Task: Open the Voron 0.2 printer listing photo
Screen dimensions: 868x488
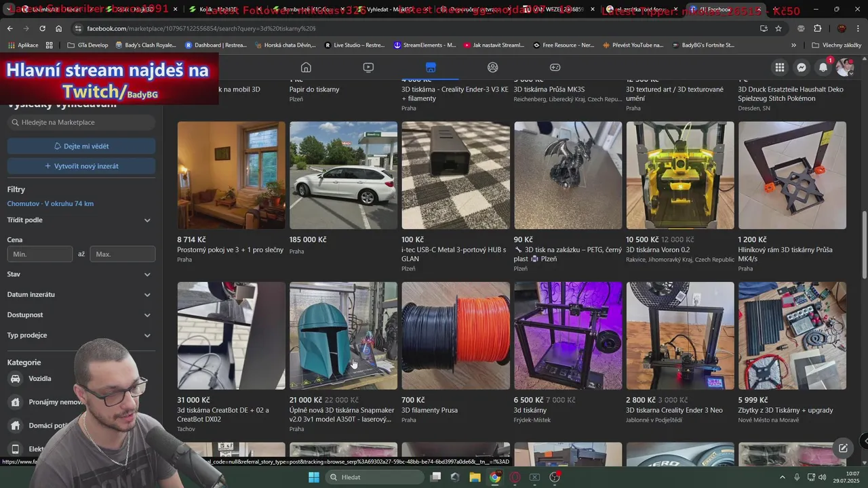Action: coord(680,176)
